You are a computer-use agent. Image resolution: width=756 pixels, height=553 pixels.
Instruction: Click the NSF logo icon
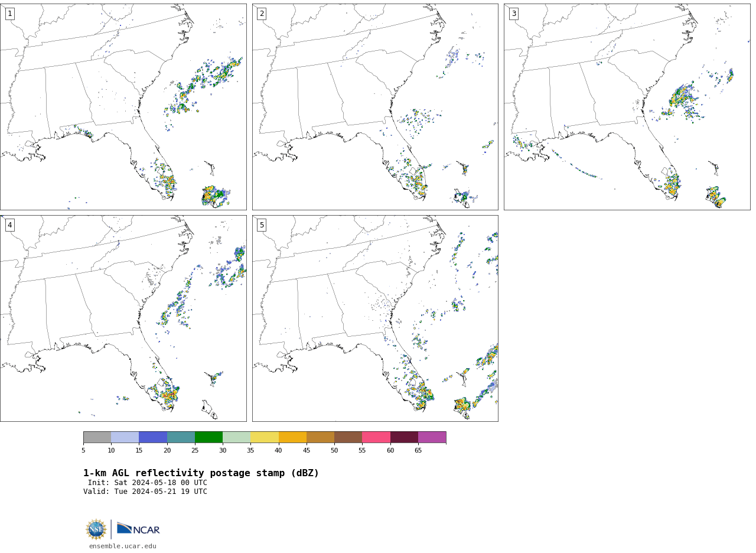pyautogui.click(x=96, y=529)
